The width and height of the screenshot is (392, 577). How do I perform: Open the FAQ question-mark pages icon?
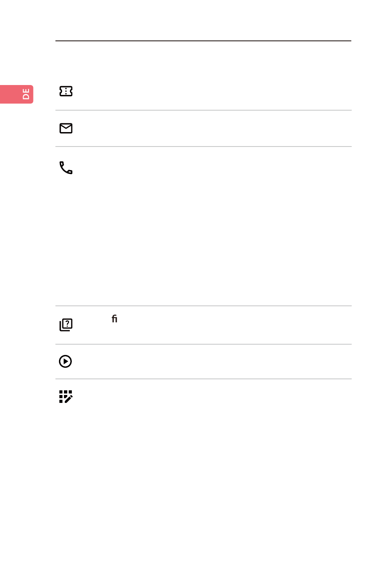pyautogui.click(x=66, y=325)
